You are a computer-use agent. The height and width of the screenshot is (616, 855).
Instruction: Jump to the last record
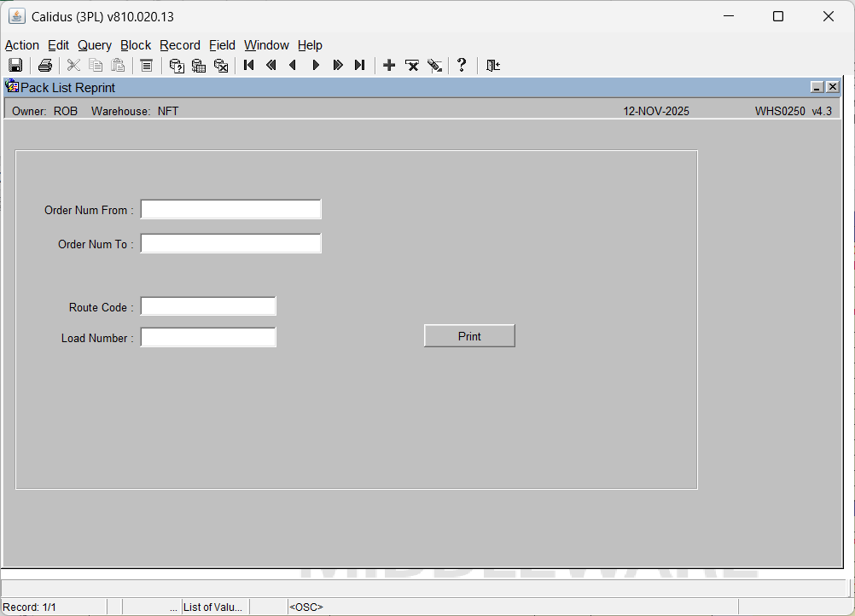pos(360,66)
